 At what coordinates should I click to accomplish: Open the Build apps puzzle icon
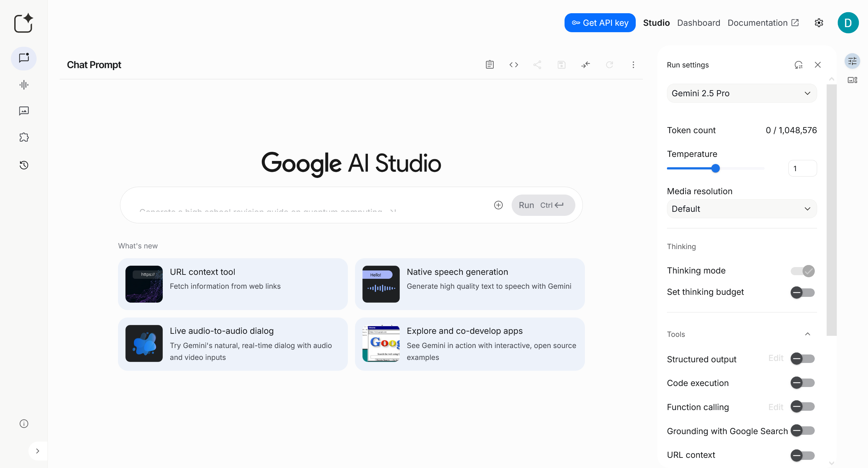click(24, 137)
